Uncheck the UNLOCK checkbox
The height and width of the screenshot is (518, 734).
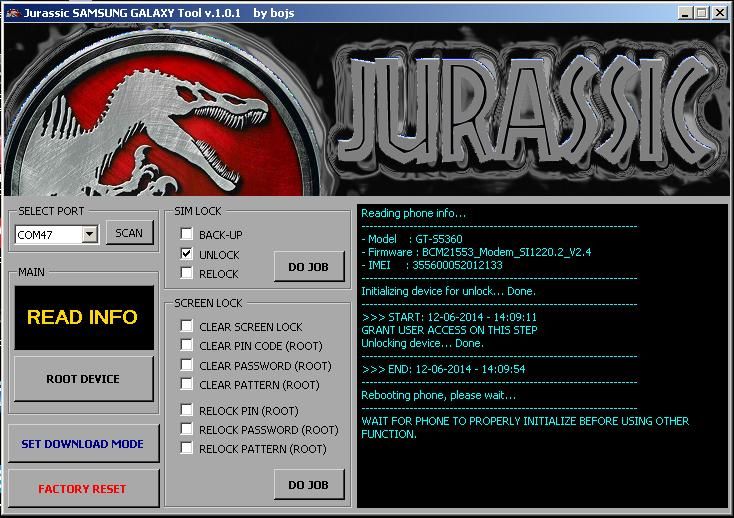click(x=186, y=253)
